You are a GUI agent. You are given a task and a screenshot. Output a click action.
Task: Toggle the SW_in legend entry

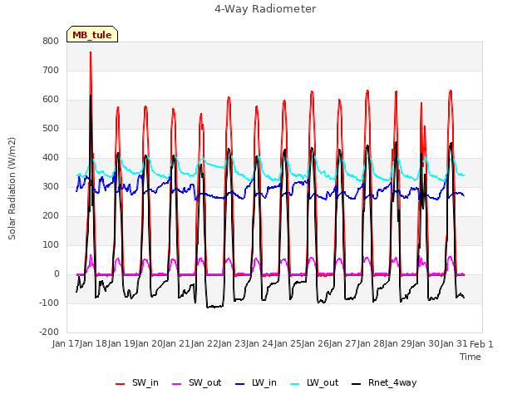pyautogui.click(x=136, y=382)
